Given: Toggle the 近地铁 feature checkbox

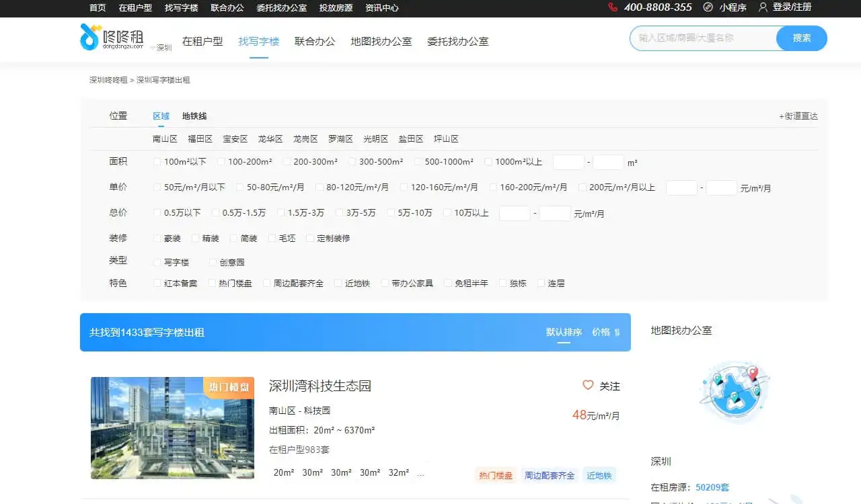Looking at the screenshot, I should (338, 284).
